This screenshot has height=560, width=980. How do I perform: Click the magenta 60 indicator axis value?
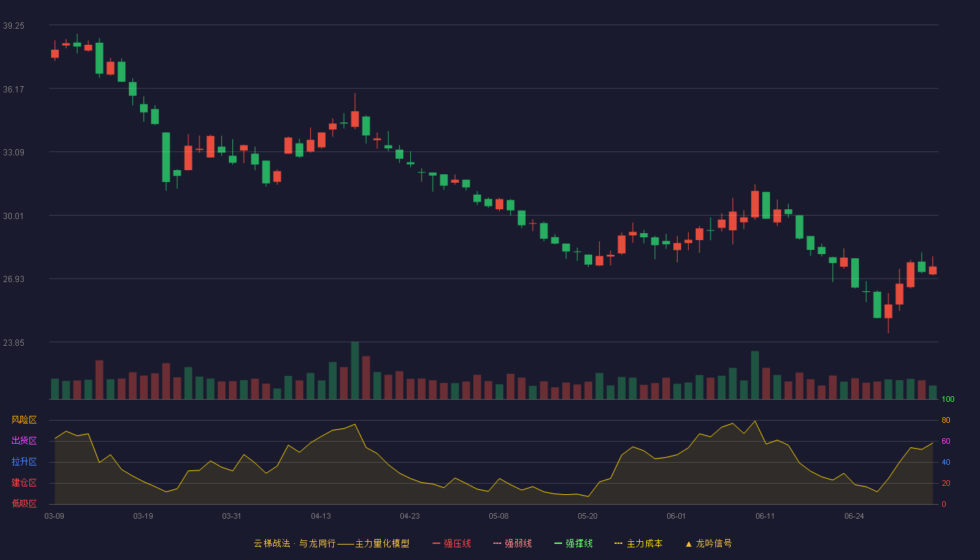[x=946, y=441]
